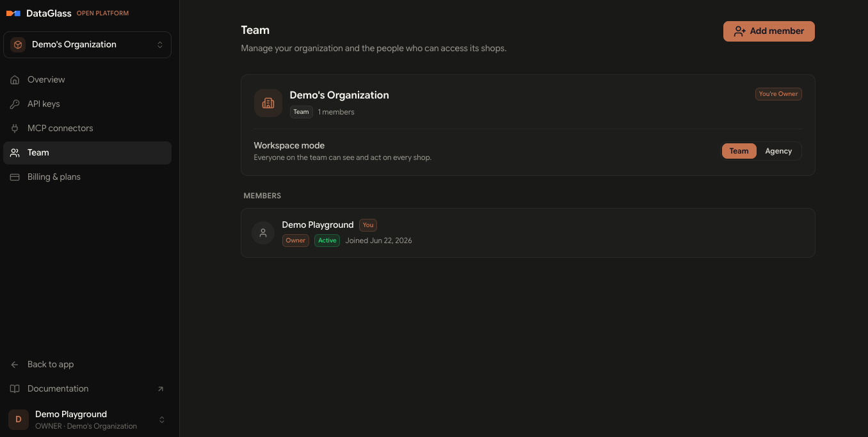Click the Demo's Organization card heading
Viewport: 868px width, 437px height.
click(x=339, y=95)
